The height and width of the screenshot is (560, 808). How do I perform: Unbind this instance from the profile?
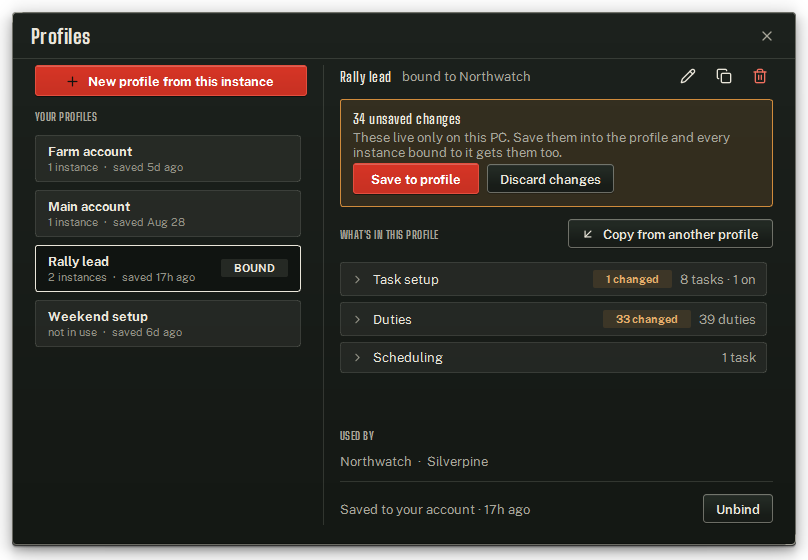pos(737,509)
